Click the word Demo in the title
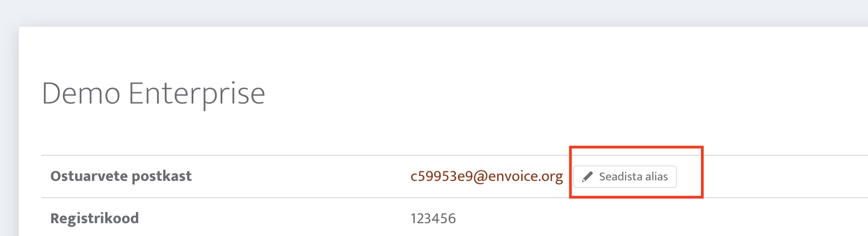The image size is (868, 236). (81, 94)
